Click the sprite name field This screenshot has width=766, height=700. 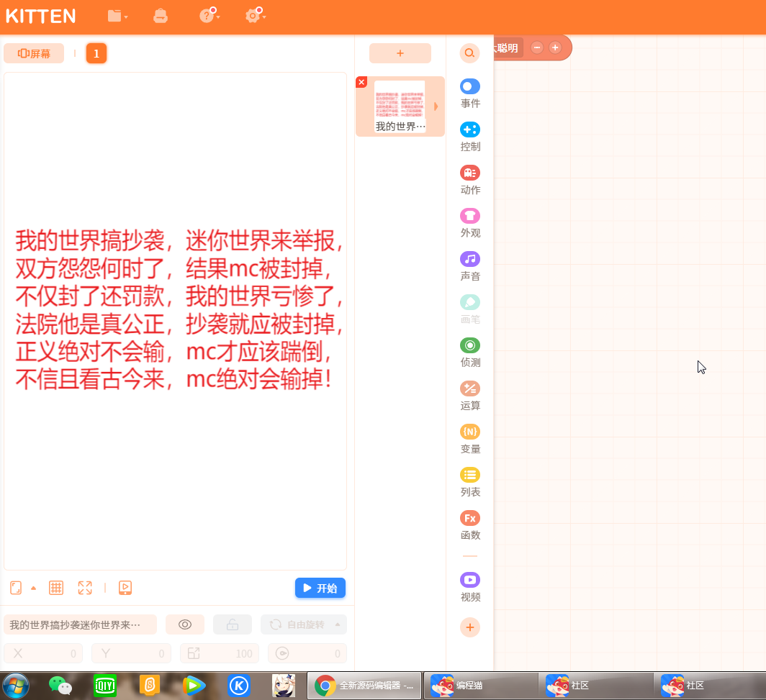pyautogui.click(x=80, y=624)
